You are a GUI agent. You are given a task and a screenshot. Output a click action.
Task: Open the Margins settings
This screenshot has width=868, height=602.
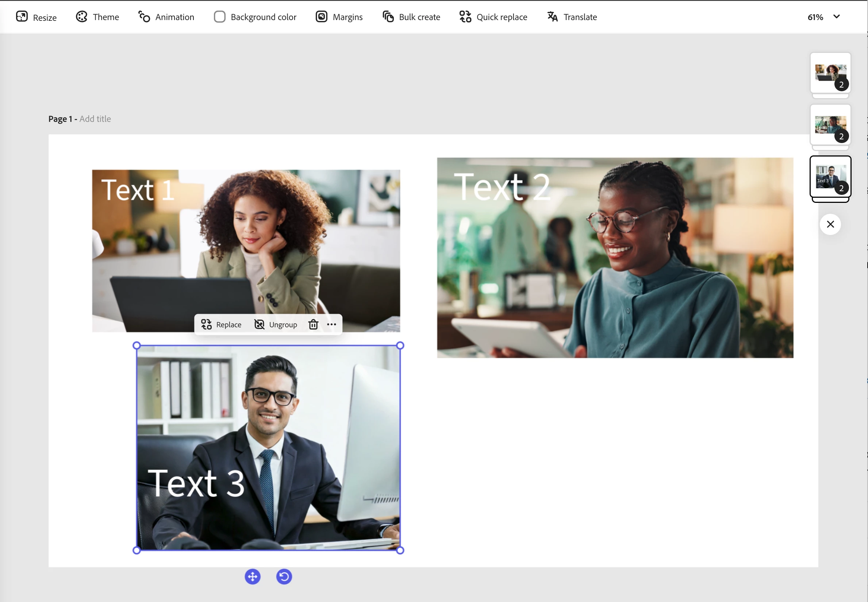339,17
